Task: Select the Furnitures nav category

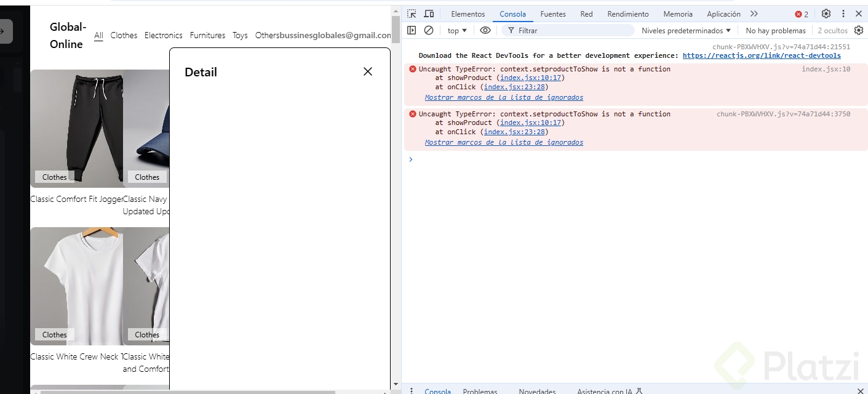Action: [x=207, y=35]
